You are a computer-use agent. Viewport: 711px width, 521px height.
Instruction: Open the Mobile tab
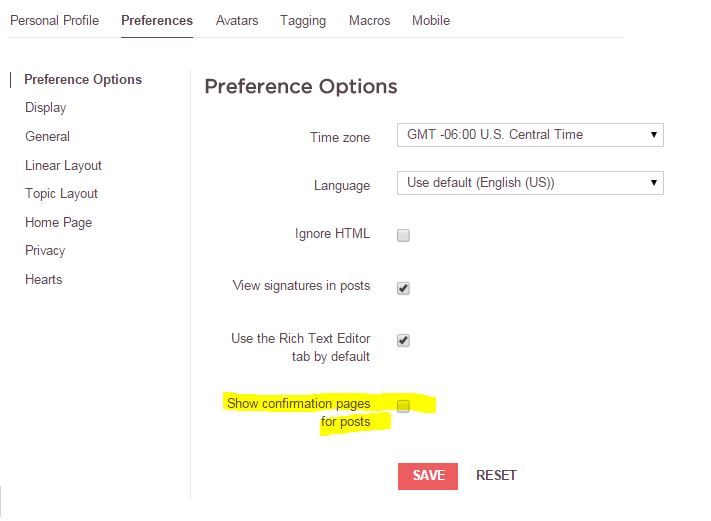click(x=431, y=20)
